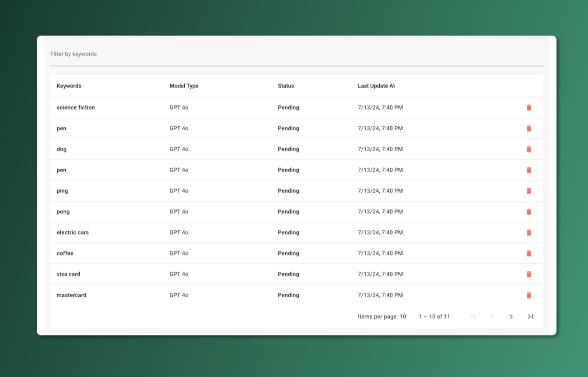Image resolution: width=588 pixels, height=377 pixels.
Task: Open the electric cars keyword
Action: coord(73,233)
